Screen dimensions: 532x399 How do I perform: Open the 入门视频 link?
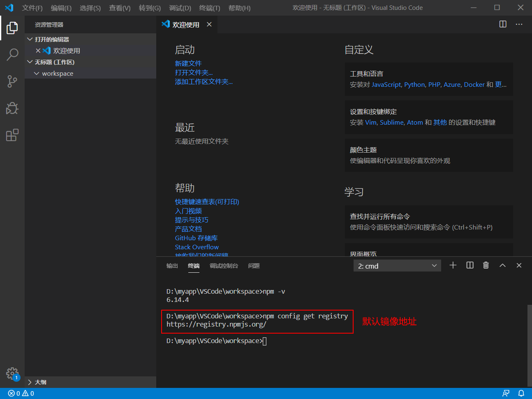click(188, 211)
